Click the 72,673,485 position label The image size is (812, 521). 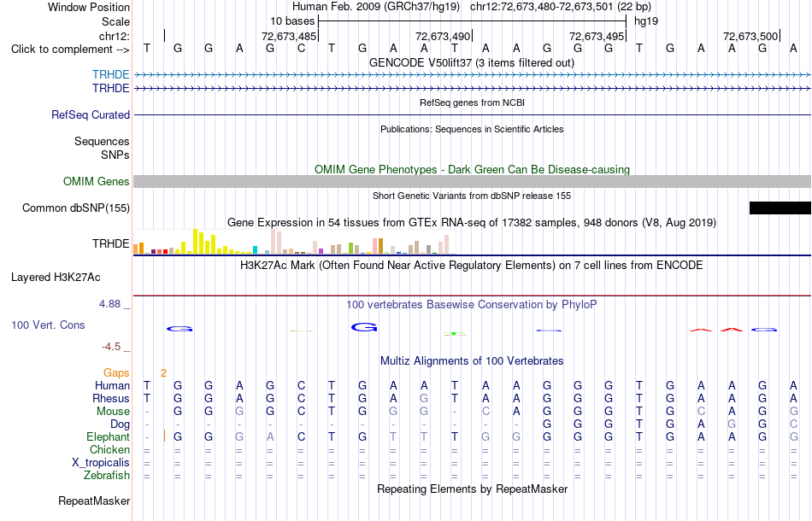[288, 36]
